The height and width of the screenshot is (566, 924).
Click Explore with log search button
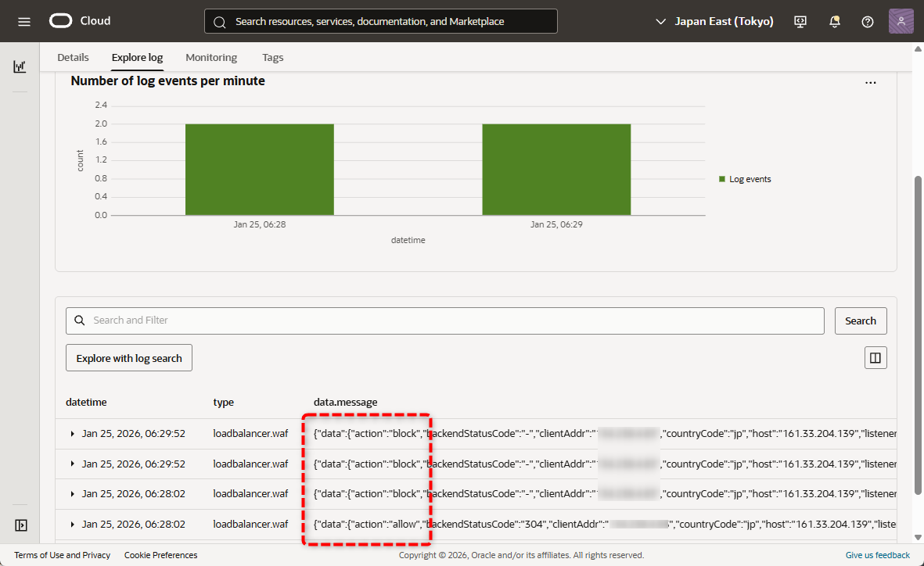click(x=129, y=358)
